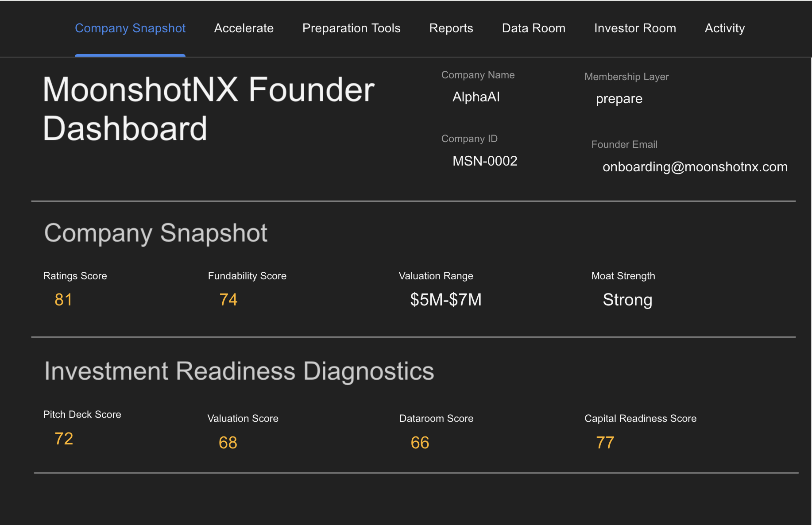Click the Valuation Range label
This screenshot has width=812, height=525.
tap(436, 276)
